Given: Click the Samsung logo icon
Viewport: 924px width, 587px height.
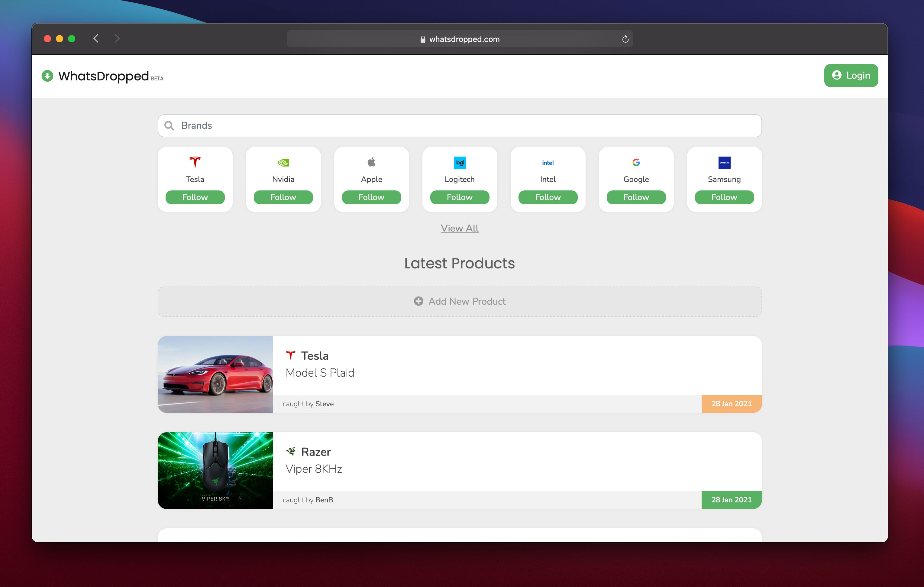Looking at the screenshot, I should [x=725, y=162].
